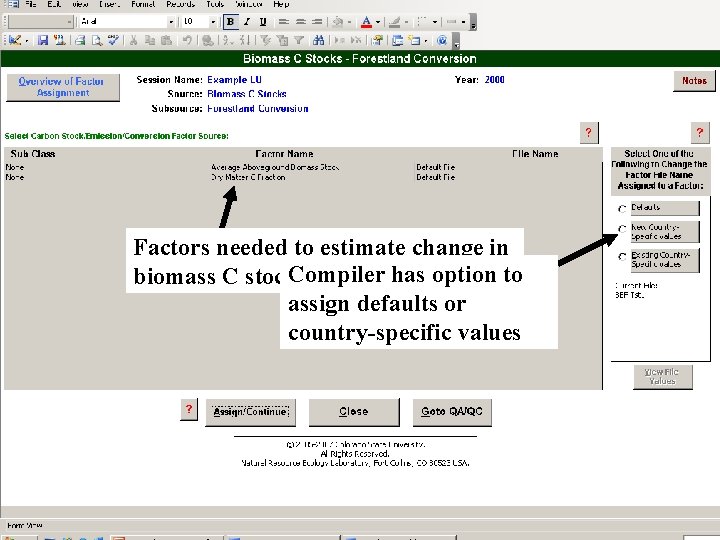Screen dimensions: 720x540
Task: Open Find with binoculars icon
Action: point(319,40)
